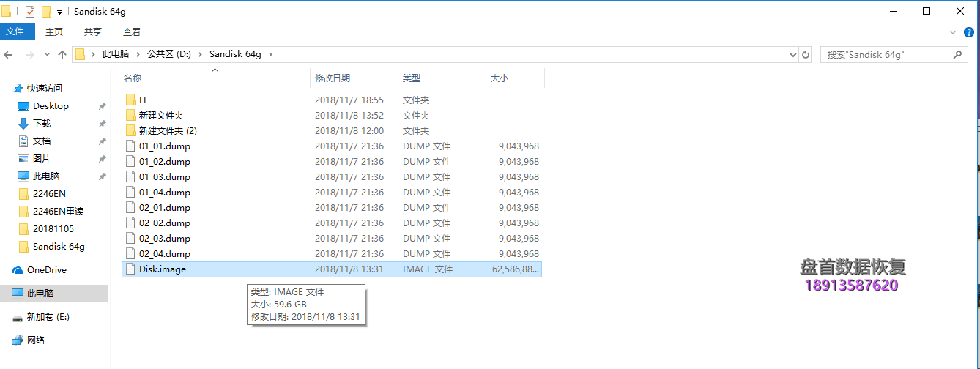Viewport: 980px width, 369px height.
Task: Select the 02_01.dump file icon
Action: coord(130,207)
